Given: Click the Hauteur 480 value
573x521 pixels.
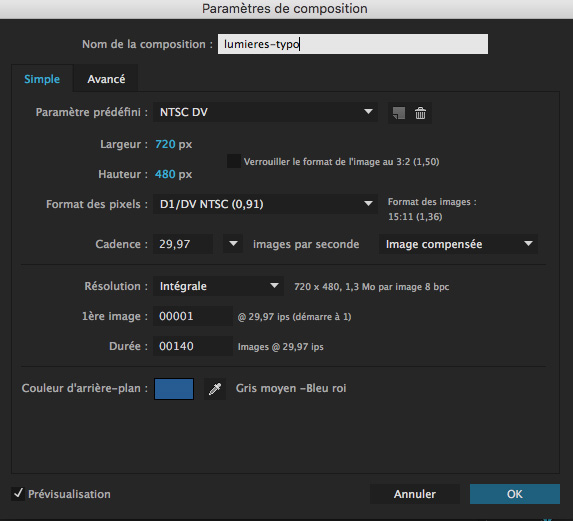Looking at the screenshot, I should (x=165, y=174).
